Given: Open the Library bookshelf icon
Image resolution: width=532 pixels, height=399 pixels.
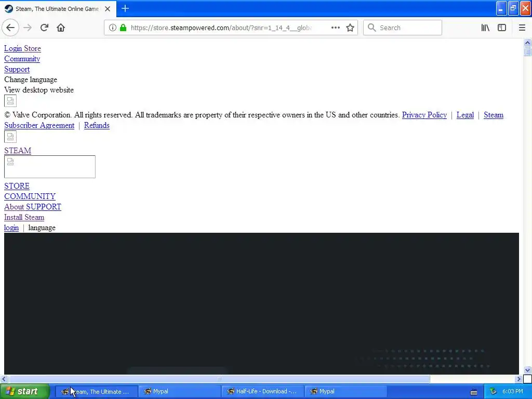Looking at the screenshot, I should [485, 28].
